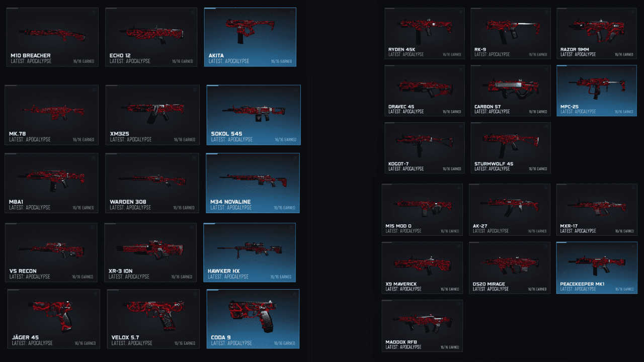
Task: Select the Maddox RFB weapon tile
Action: coord(422,326)
